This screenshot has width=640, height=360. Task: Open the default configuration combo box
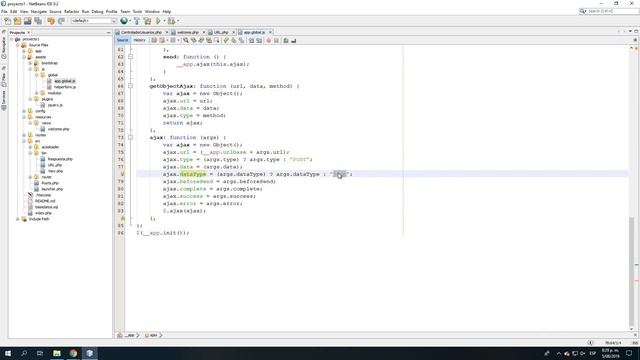(94, 21)
